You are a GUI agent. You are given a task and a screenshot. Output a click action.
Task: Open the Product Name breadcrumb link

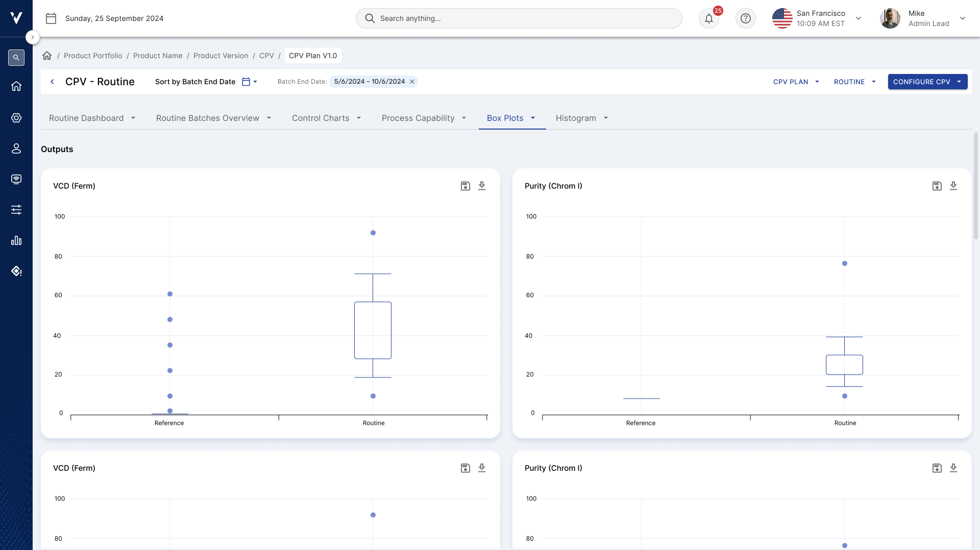click(158, 56)
